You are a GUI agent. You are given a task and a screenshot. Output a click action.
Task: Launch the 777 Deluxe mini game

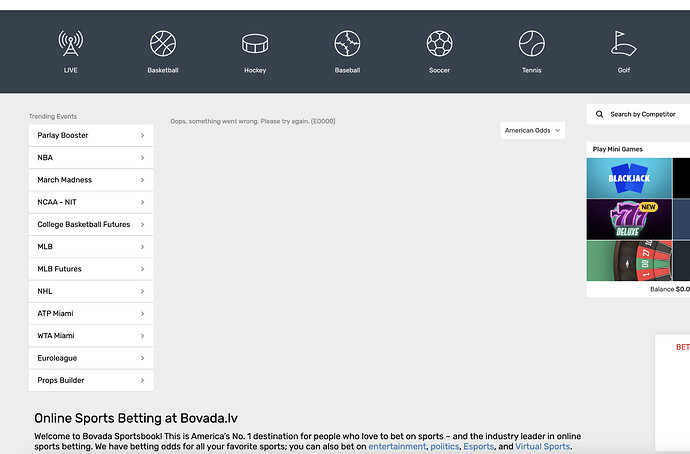(x=628, y=219)
